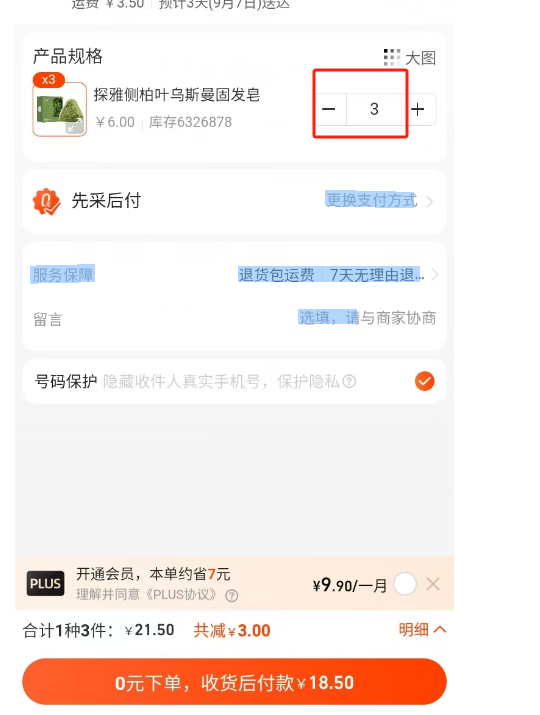The image size is (540, 715).
Task: Switch to 大图 grid view icon
Action: click(x=392, y=57)
